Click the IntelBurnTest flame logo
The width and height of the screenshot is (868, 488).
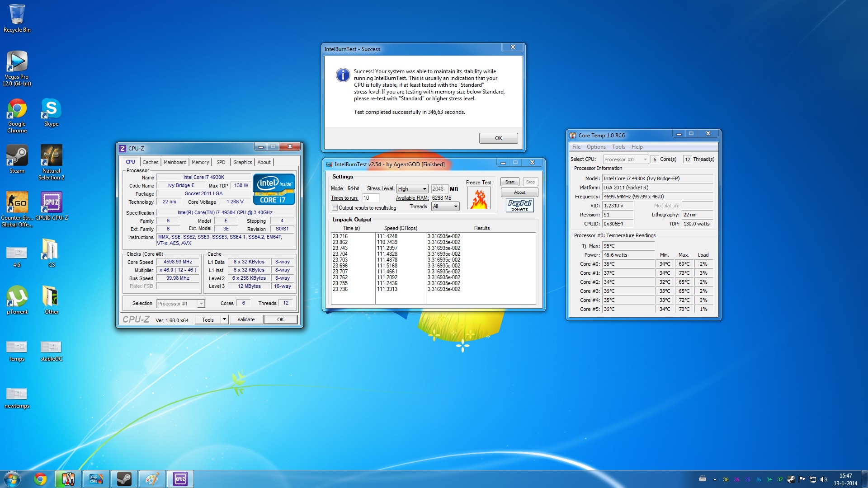479,198
